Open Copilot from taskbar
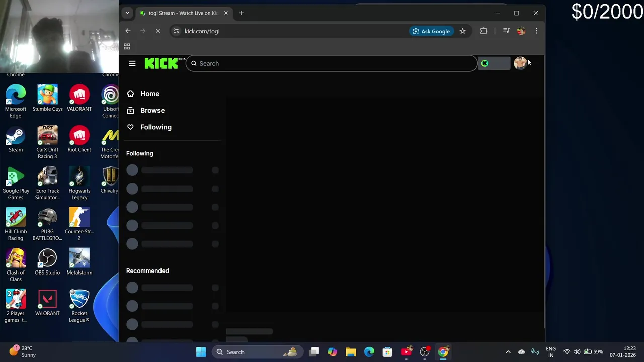 tap(332, 352)
